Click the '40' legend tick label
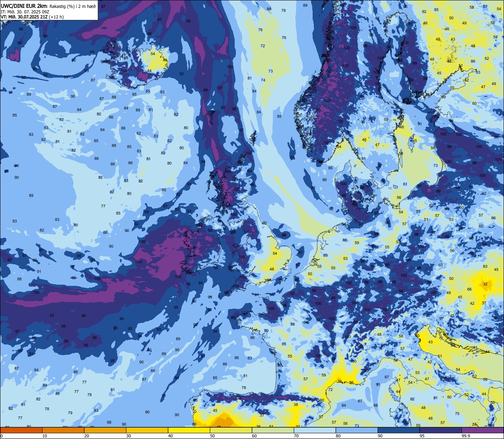This screenshot has width=504, height=439. pyautogui.click(x=170, y=435)
